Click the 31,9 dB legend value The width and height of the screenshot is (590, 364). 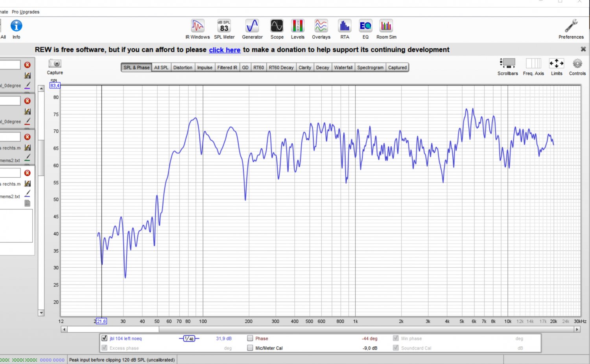point(224,338)
